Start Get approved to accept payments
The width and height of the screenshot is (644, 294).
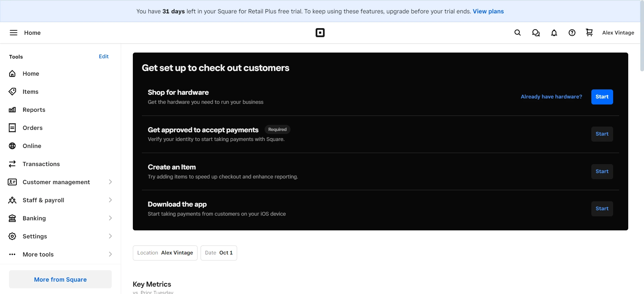tap(602, 134)
